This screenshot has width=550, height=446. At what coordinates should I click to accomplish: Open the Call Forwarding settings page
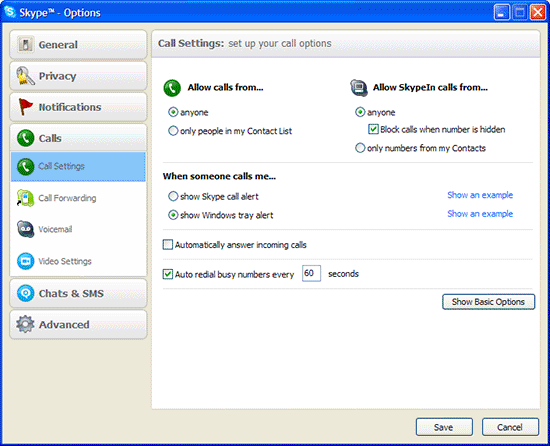(78, 198)
